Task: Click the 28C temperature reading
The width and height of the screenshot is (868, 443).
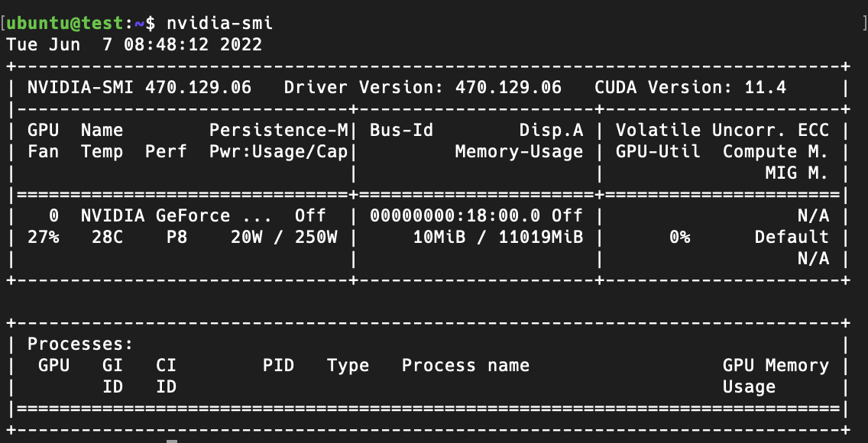Action: 108,238
